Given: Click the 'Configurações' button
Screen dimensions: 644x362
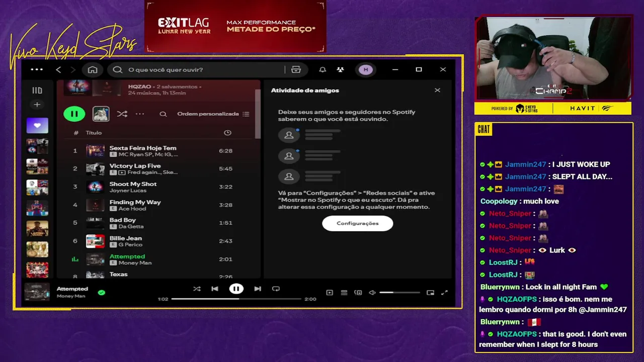Looking at the screenshot, I should 358,223.
